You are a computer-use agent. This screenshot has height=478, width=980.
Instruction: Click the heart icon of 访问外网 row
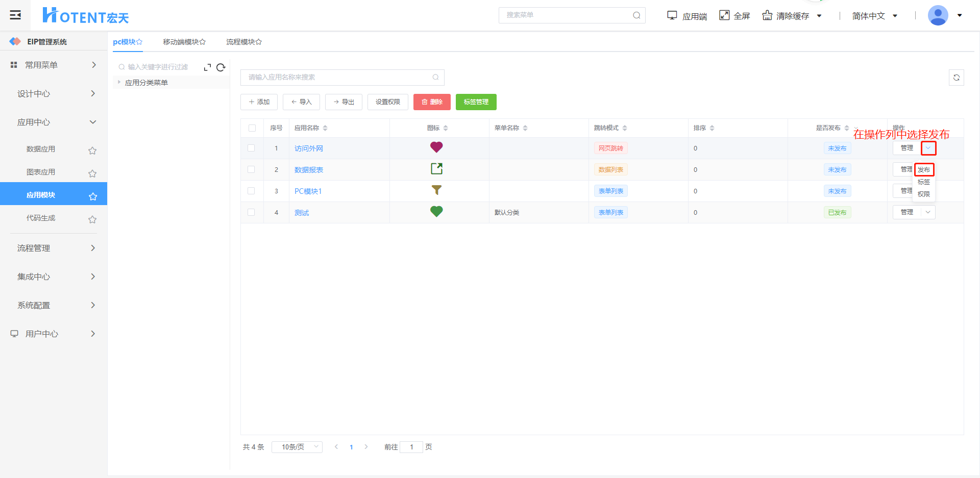436,147
